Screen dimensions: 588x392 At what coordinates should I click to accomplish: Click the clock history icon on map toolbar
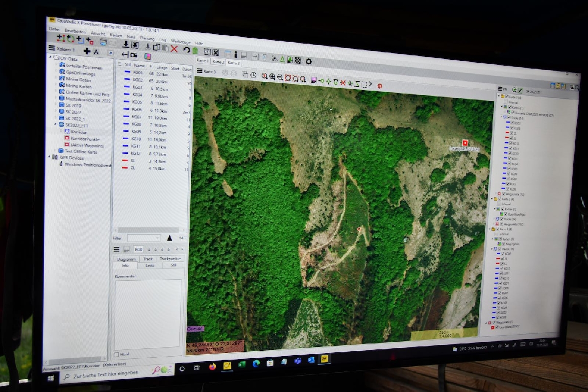[x=253, y=75]
